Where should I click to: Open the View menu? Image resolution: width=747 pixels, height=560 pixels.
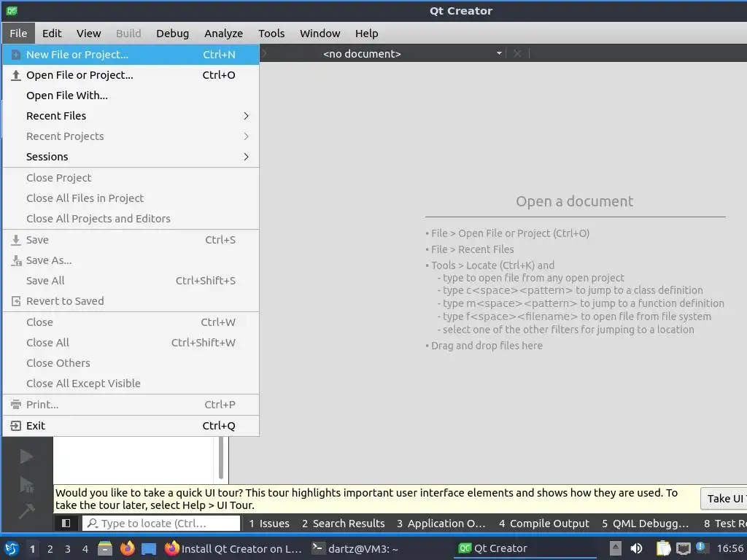(x=88, y=34)
